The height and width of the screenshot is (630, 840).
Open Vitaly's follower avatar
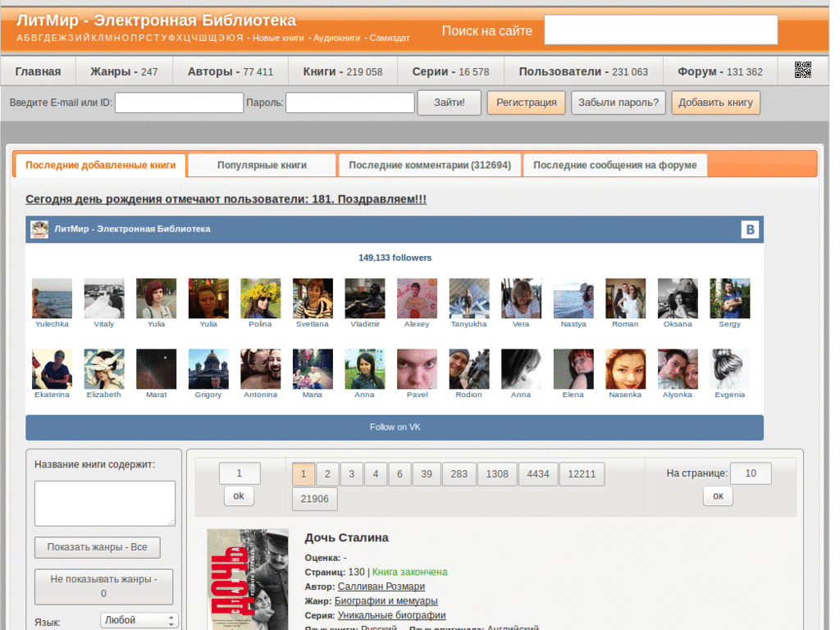[104, 299]
